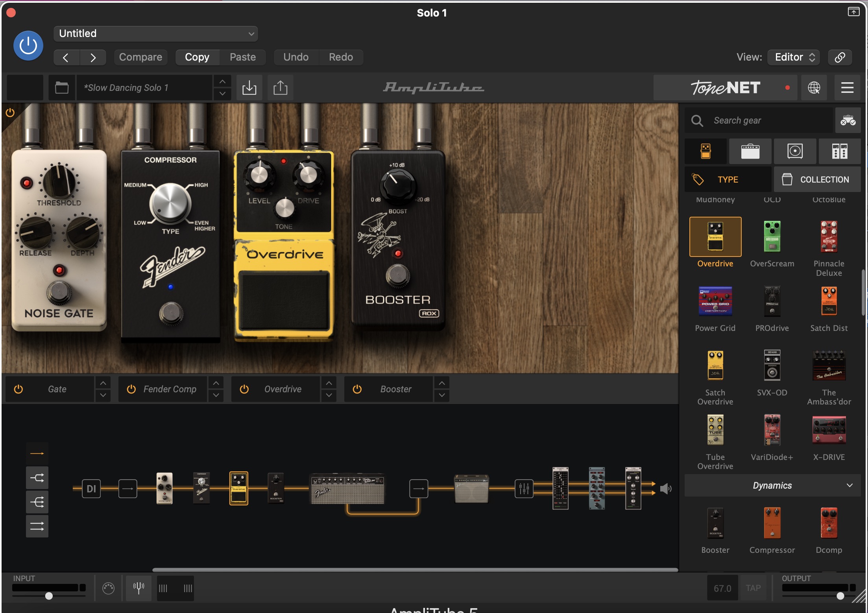
Task: Go to next preset arrow
Action: 93,57
